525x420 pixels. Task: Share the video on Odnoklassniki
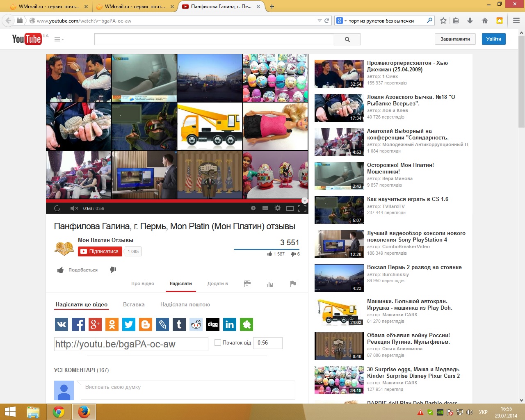pyautogui.click(x=112, y=324)
